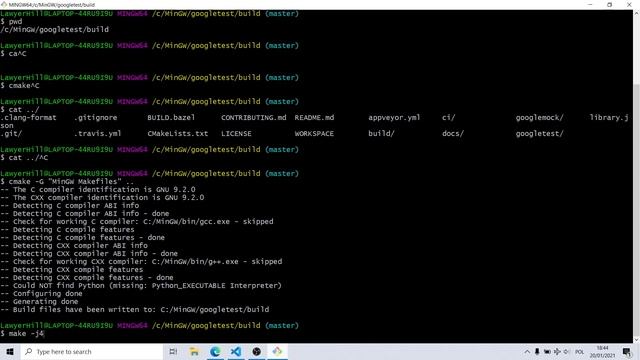Switch the POL input language indicator
The image size is (640, 360).
point(579,352)
